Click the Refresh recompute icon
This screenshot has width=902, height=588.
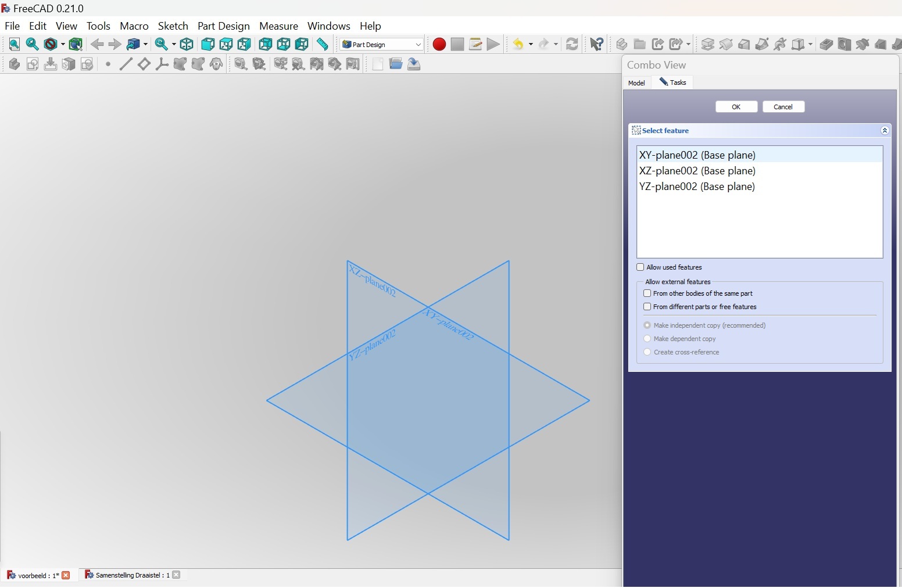click(572, 44)
